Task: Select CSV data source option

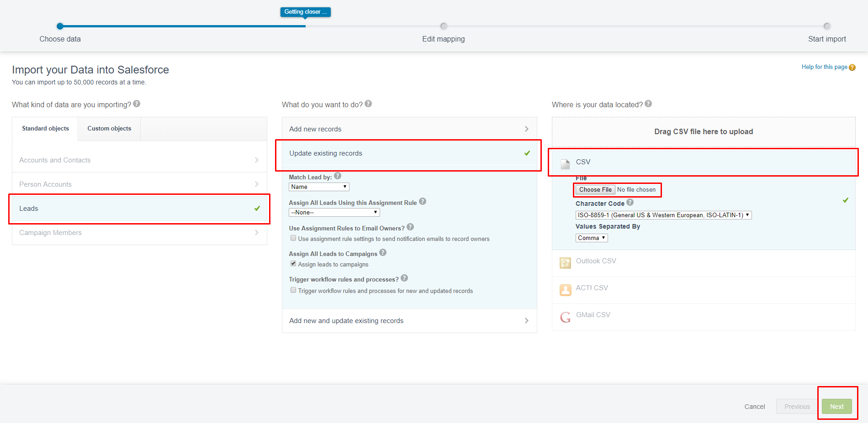Action: [704, 162]
